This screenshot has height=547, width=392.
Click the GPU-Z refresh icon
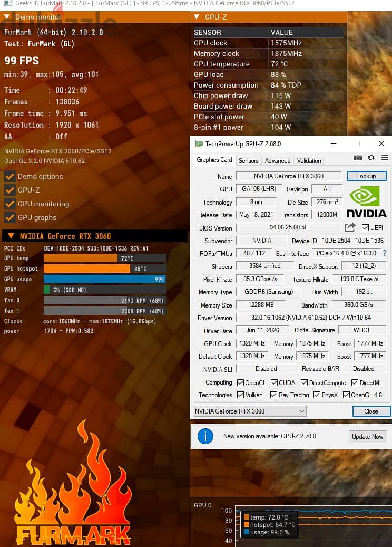pyautogui.click(x=371, y=158)
